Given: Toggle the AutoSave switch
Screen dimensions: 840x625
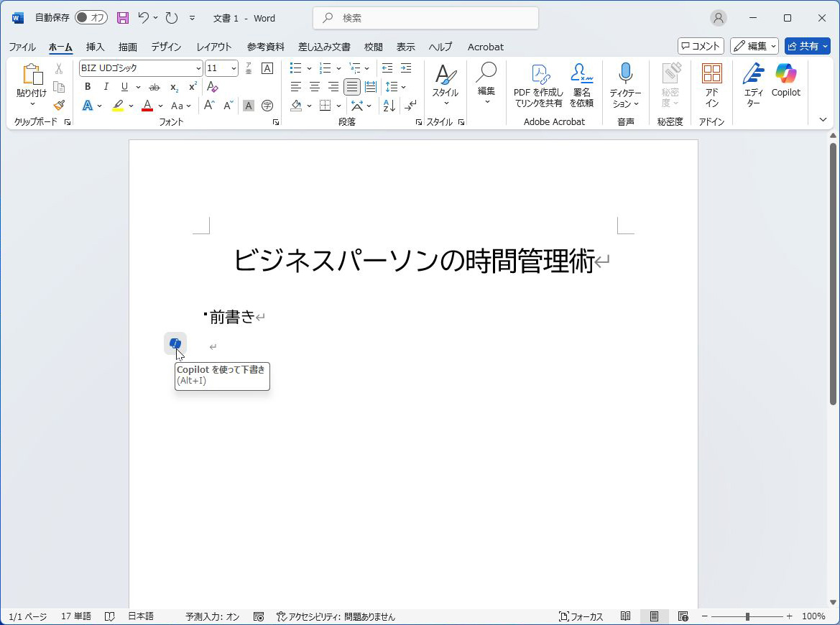Looking at the screenshot, I should click(x=91, y=18).
